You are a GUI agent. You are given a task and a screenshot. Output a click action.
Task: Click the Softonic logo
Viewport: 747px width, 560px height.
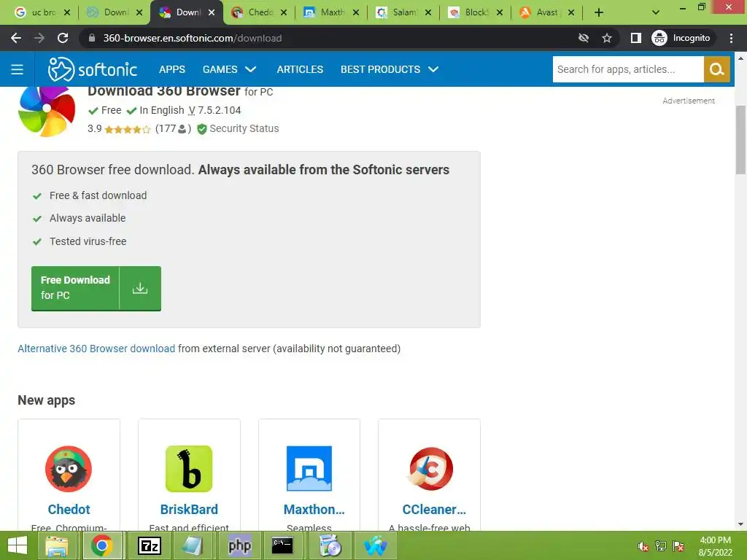tap(93, 69)
